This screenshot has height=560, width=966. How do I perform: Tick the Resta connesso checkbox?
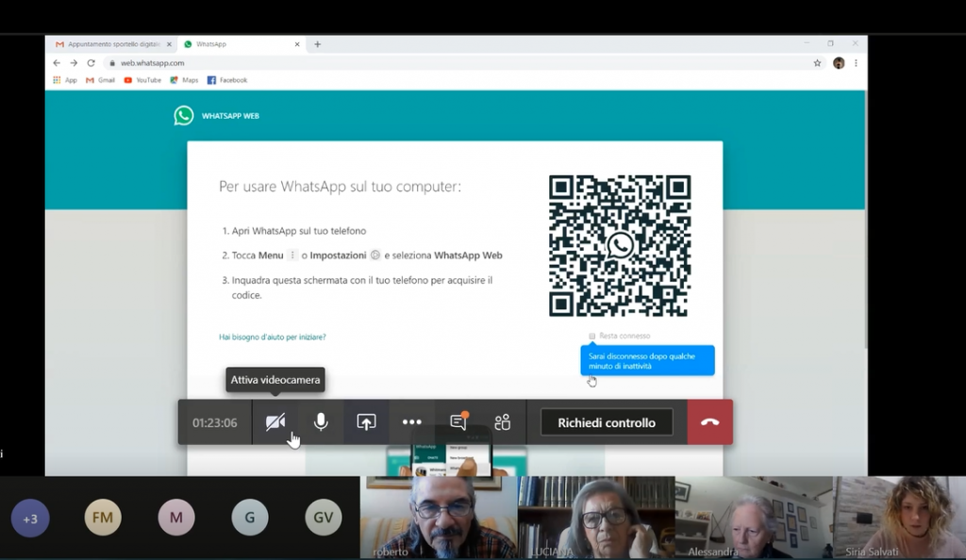click(x=592, y=336)
